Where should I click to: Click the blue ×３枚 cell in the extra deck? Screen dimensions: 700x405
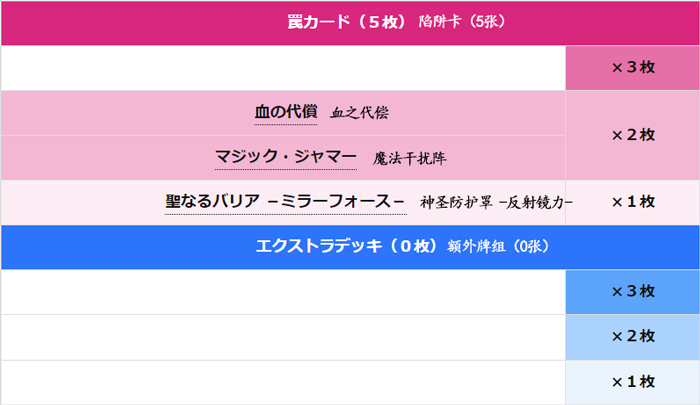point(632,291)
